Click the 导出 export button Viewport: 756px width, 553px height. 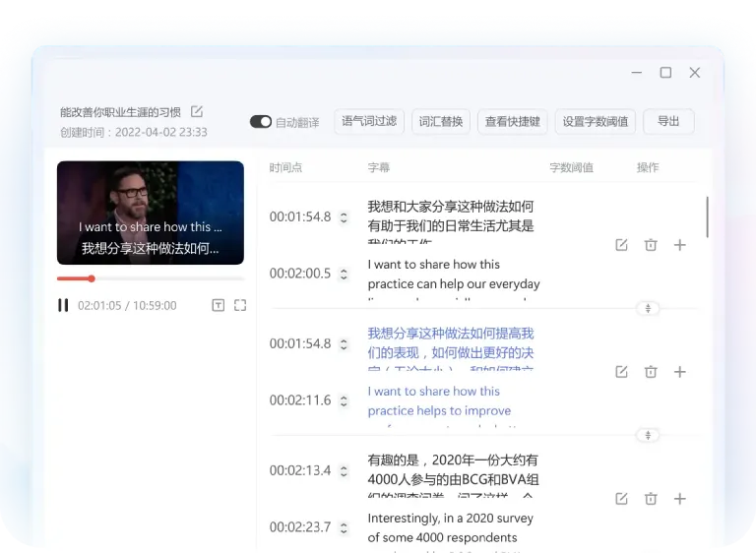[x=668, y=121]
